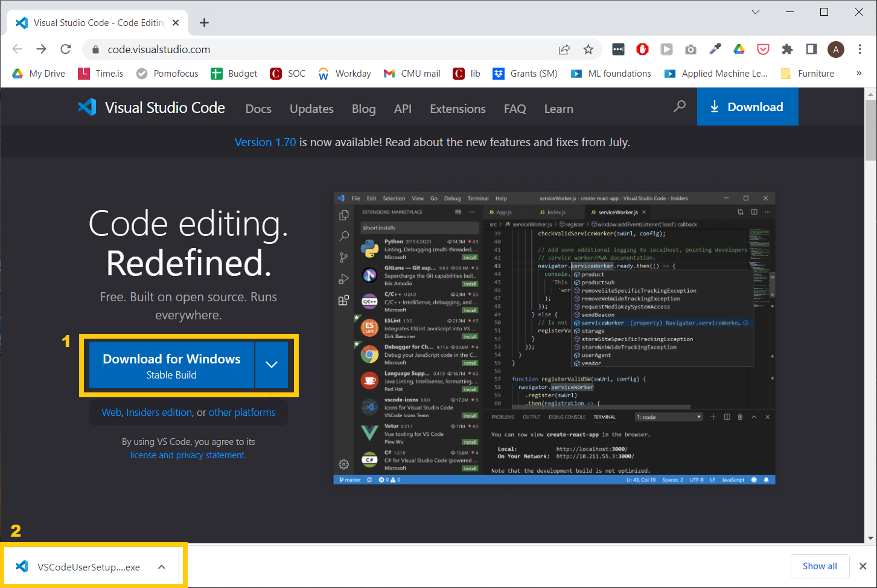Open the Pocket extension icon
The height and width of the screenshot is (588, 877).
[x=763, y=50]
